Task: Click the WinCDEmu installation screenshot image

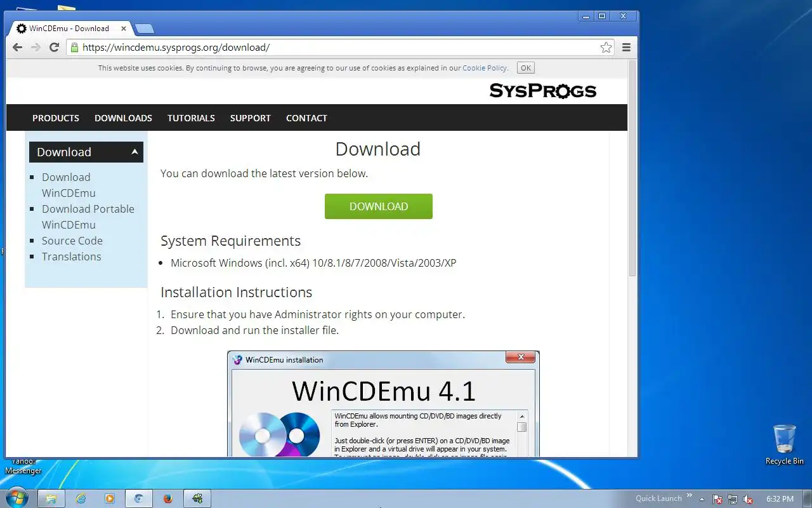Action: (x=383, y=404)
